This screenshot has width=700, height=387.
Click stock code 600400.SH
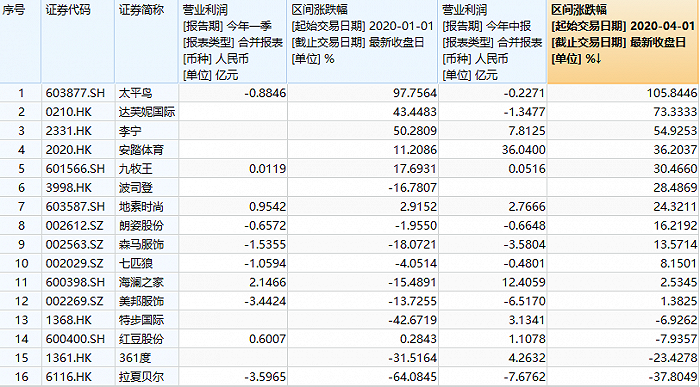click(x=75, y=339)
